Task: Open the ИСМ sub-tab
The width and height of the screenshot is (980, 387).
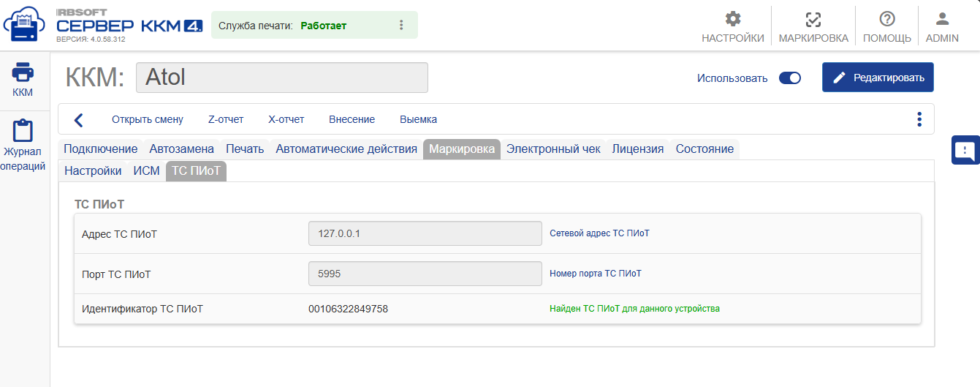Action: coord(146,171)
